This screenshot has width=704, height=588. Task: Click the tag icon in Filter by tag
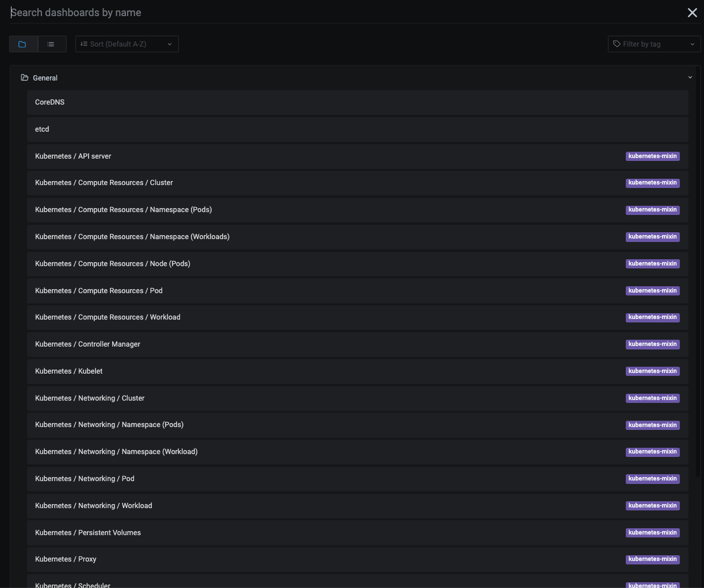coord(617,44)
